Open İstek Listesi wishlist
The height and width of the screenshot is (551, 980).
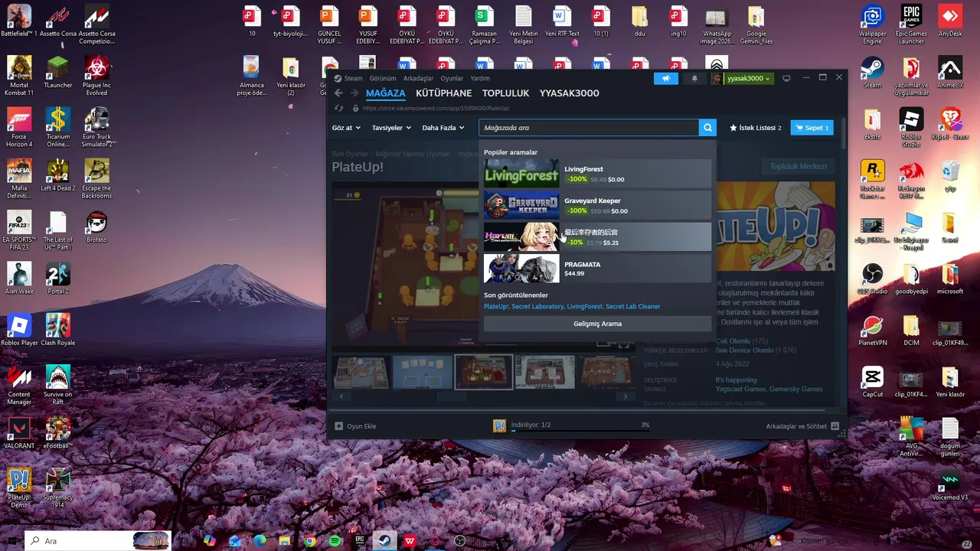756,128
